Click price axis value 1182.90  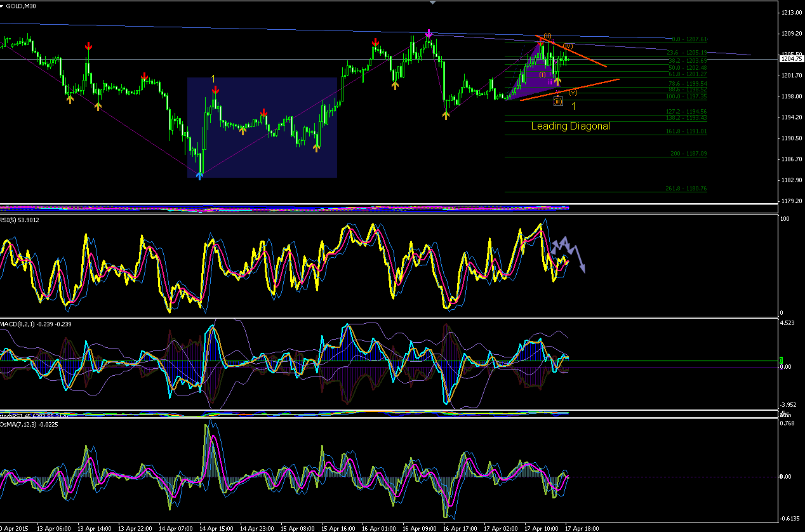click(x=790, y=180)
